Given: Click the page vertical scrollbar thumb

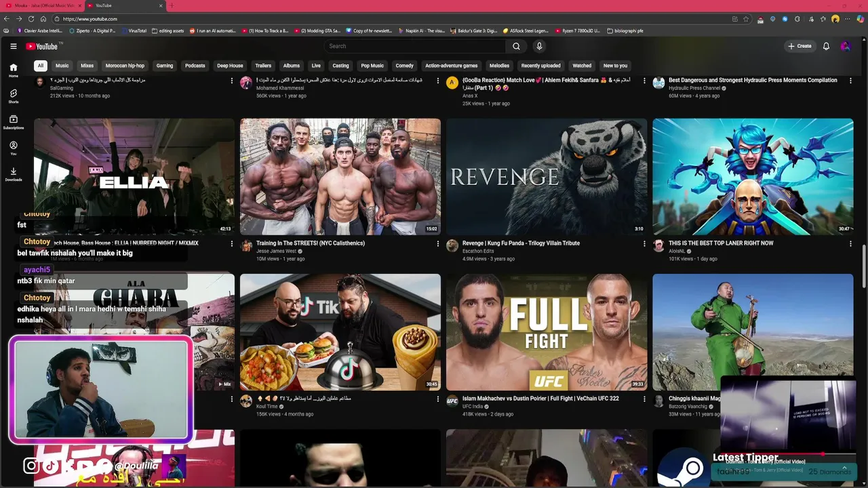Looking at the screenshot, I should point(864,266).
